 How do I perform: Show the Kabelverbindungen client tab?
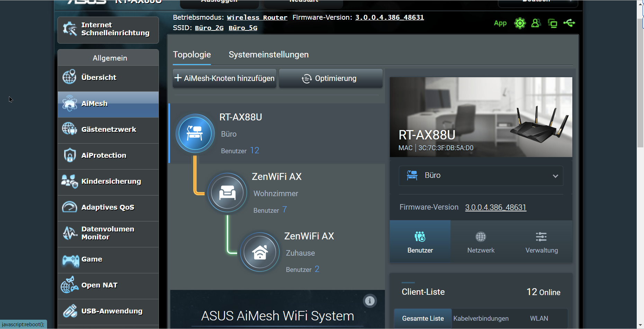pos(481,318)
